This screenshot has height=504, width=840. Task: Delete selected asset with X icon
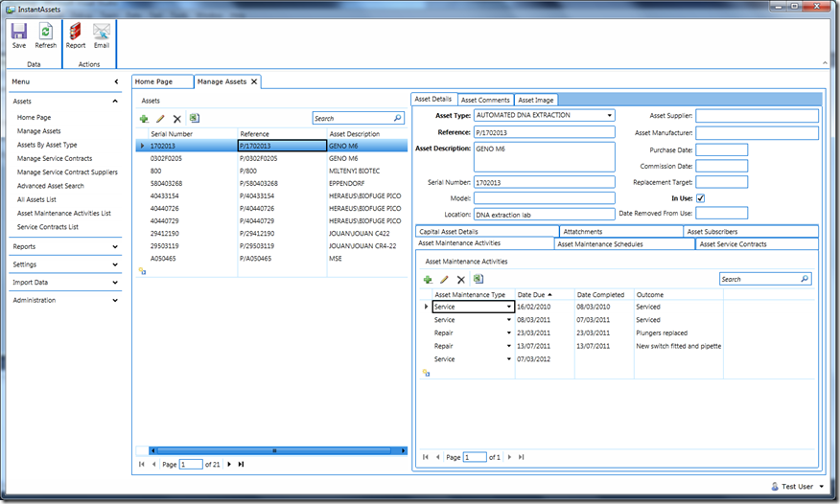click(x=177, y=119)
